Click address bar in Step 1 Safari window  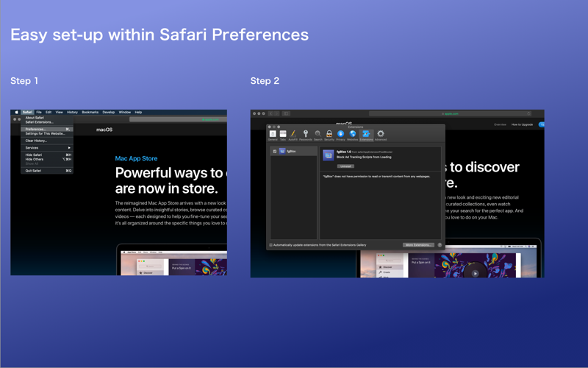(x=178, y=119)
